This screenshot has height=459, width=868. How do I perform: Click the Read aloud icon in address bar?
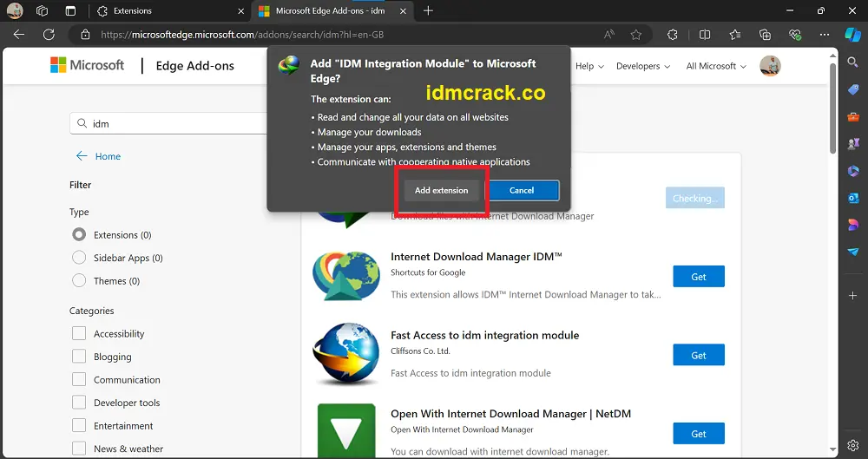point(609,35)
